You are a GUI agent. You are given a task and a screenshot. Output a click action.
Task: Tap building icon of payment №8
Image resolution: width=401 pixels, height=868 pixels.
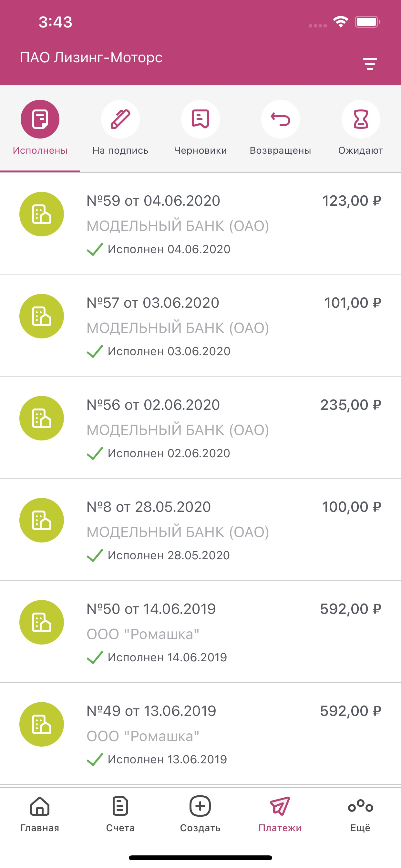pos(41,520)
